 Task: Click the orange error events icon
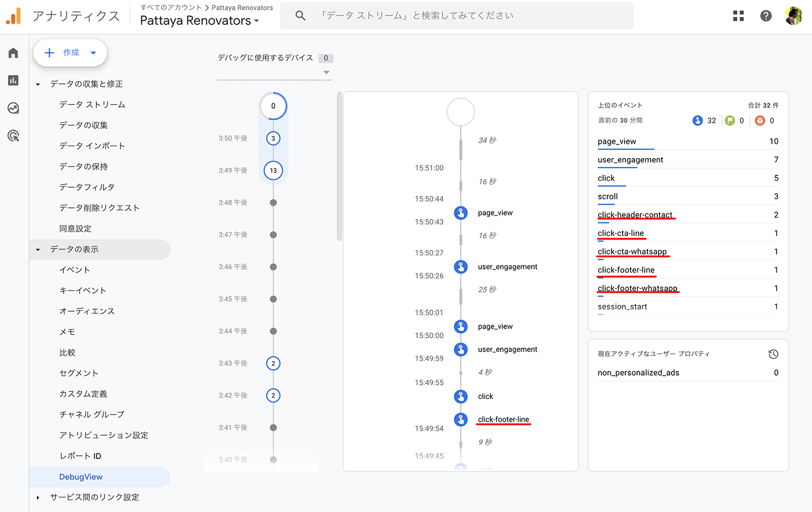point(760,121)
